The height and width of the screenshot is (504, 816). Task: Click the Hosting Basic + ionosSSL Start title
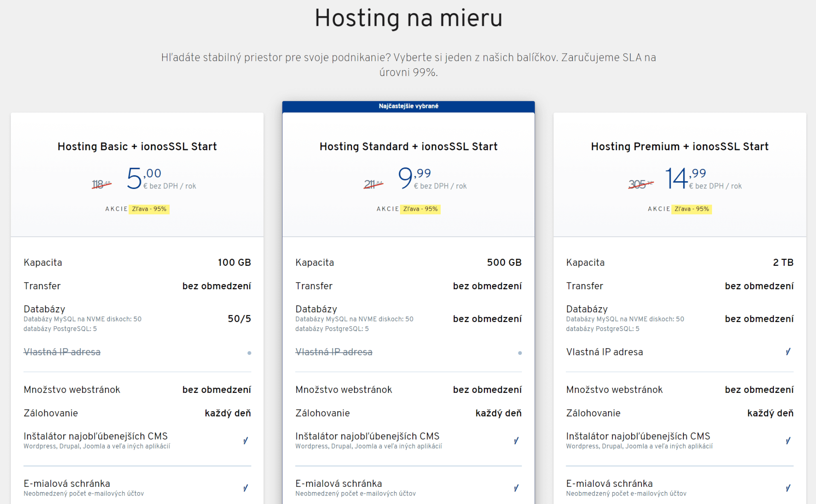tap(137, 147)
